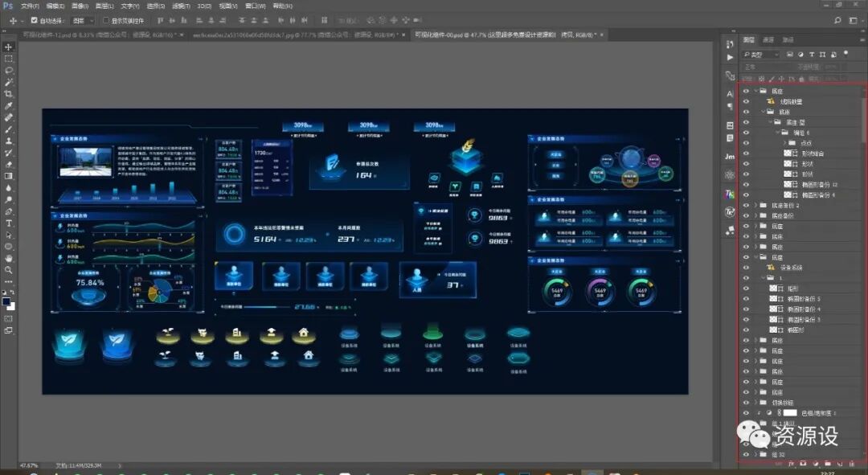Open the 窗口(W) menu
The image size is (868, 475).
click(x=256, y=6)
